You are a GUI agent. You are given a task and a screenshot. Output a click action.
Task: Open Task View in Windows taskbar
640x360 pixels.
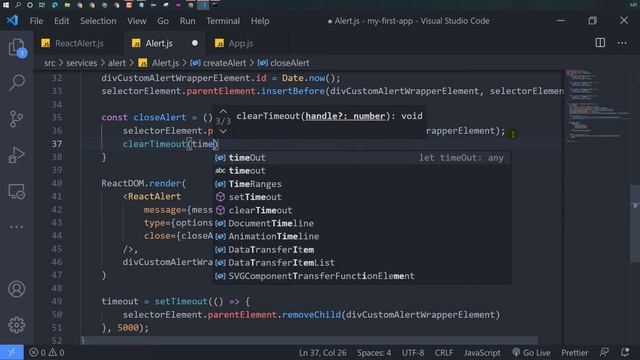pyautogui.click(x=42, y=5)
